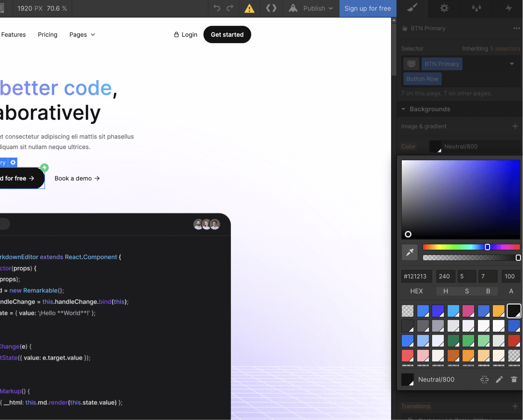
Task: Open the code export view icon
Action: coord(271,8)
